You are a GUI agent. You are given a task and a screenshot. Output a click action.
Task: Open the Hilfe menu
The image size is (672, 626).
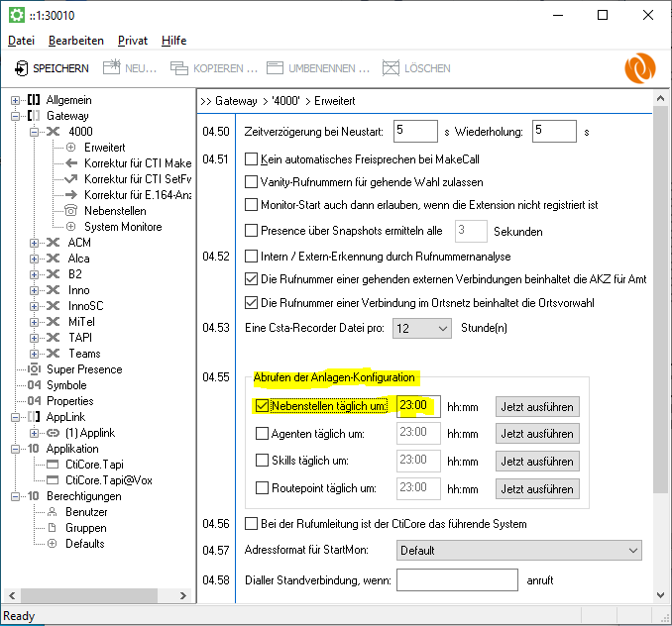[172, 41]
